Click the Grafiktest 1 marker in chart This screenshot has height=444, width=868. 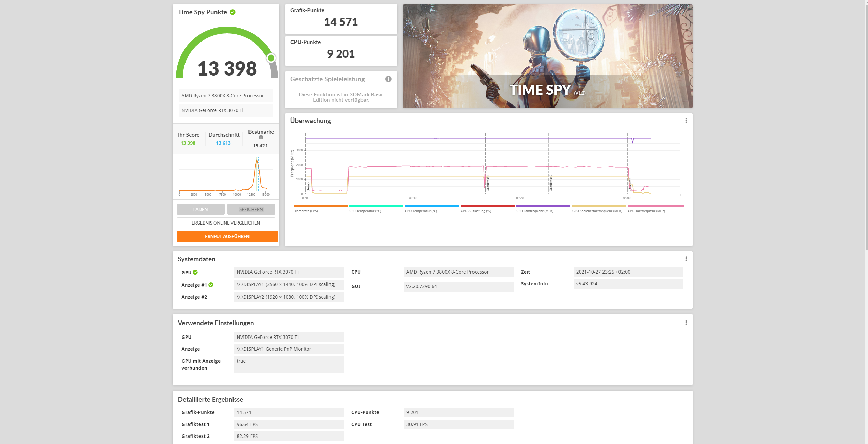[x=488, y=184]
